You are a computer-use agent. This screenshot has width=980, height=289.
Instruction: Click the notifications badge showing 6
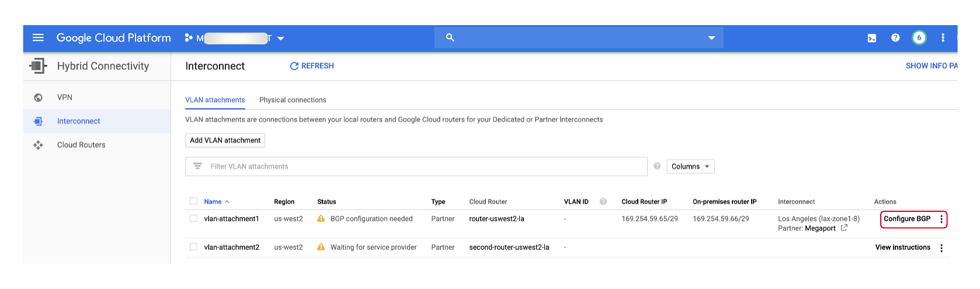tap(919, 38)
